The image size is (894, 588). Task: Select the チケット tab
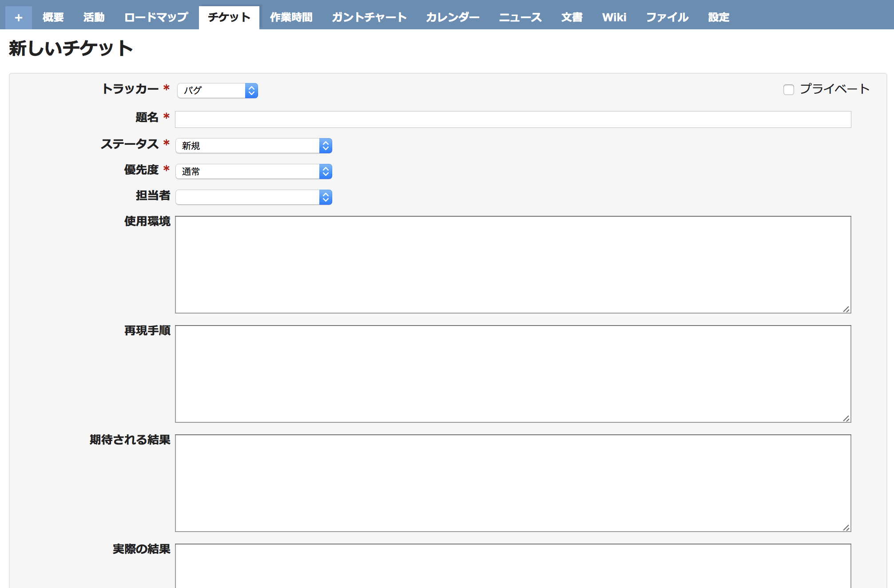(229, 18)
